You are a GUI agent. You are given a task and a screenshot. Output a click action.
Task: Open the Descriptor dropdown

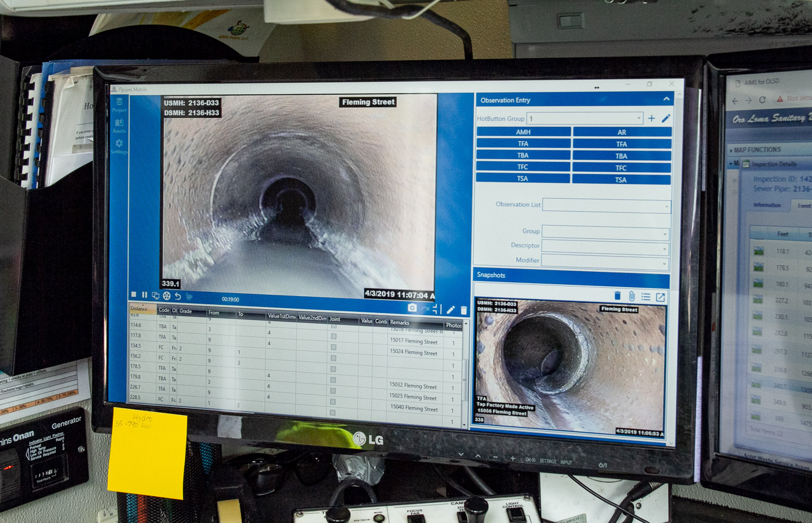point(606,247)
